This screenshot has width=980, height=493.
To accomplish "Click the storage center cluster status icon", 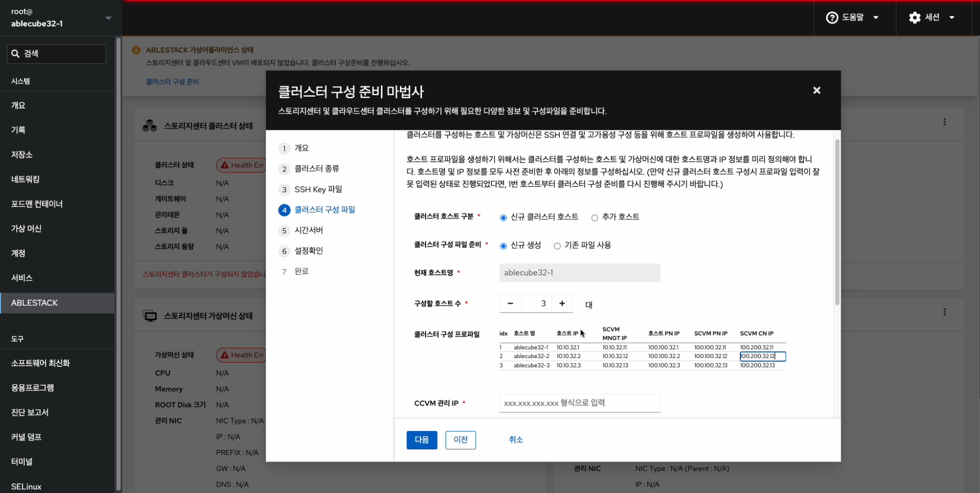I will click(x=150, y=126).
